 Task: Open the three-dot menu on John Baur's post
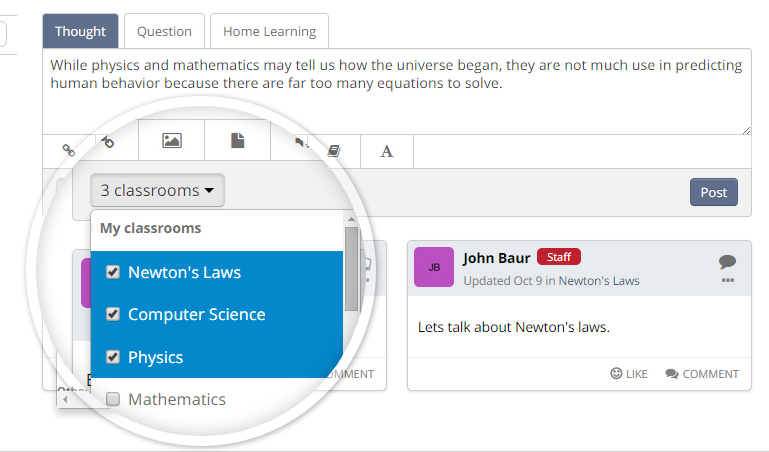point(728,280)
